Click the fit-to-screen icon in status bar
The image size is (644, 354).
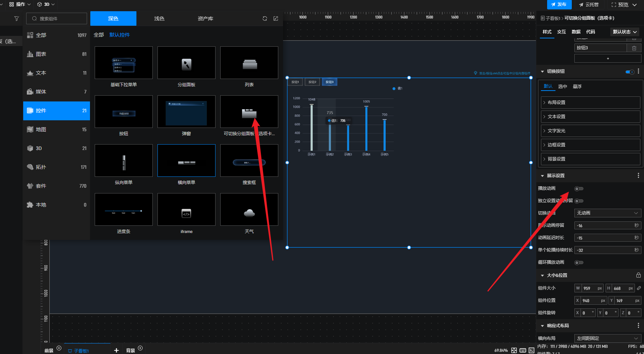[514, 350]
